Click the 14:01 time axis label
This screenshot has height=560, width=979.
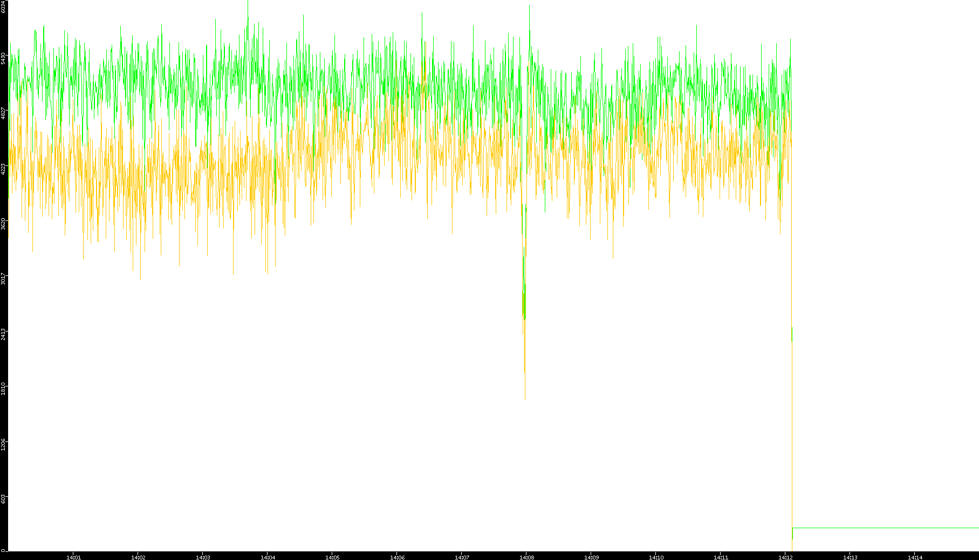[x=73, y=557]
